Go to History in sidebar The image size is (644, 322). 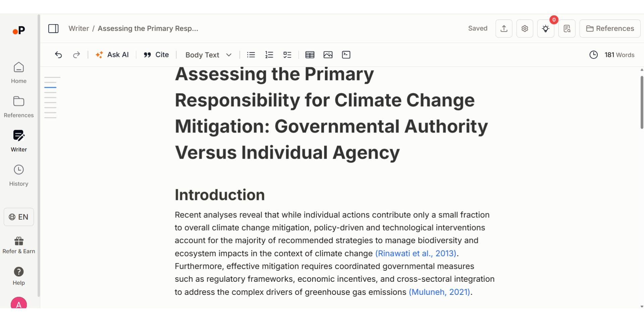(19, 175)
